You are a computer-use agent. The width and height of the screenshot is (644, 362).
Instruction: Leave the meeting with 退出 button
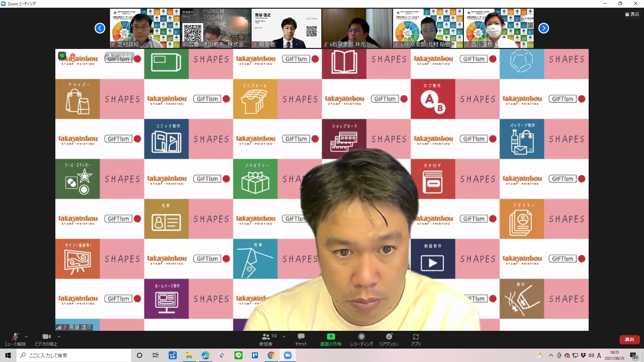629,340
